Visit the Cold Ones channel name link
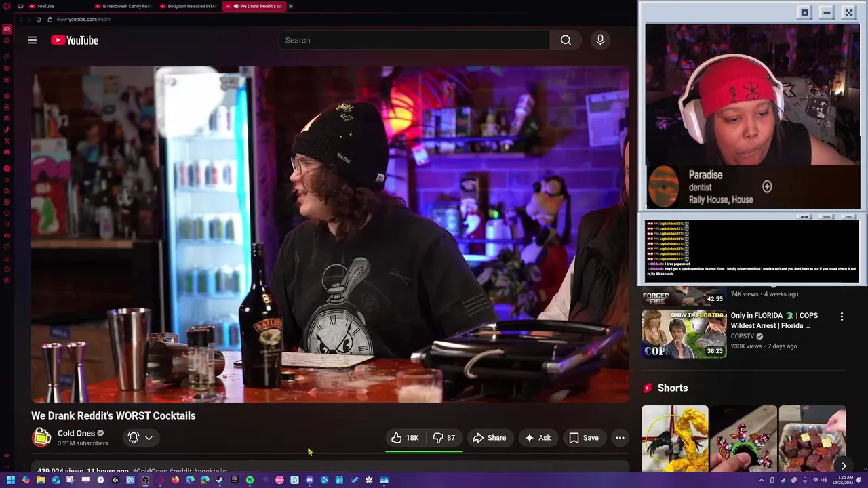 pos(76,433)
